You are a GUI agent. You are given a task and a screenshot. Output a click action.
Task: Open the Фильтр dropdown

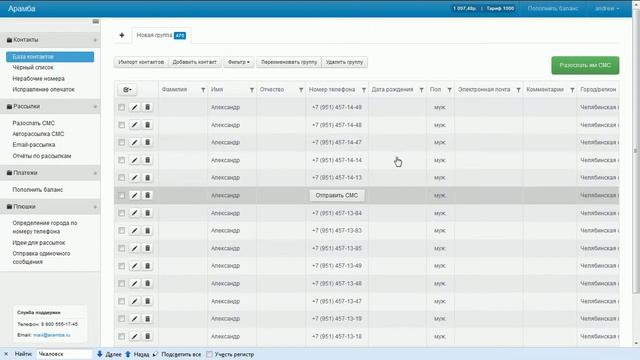239,62
